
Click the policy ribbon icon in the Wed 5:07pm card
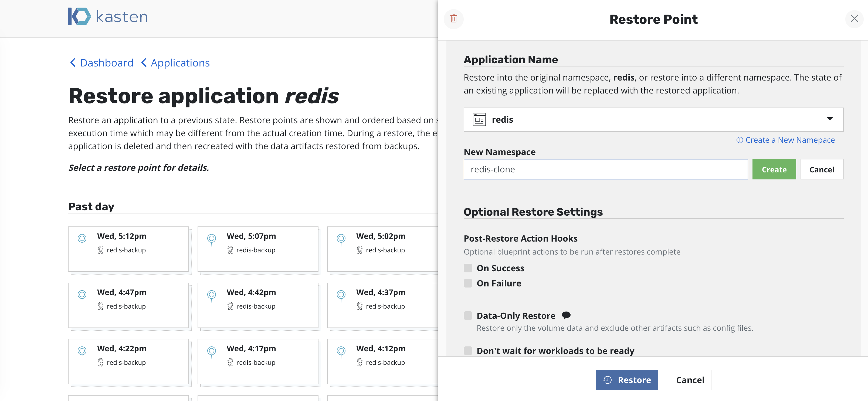(230, 250)
